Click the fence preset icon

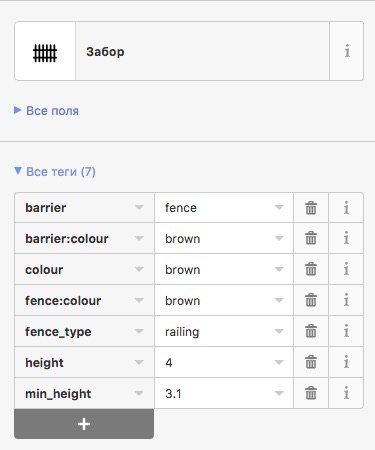pos(45,52)
